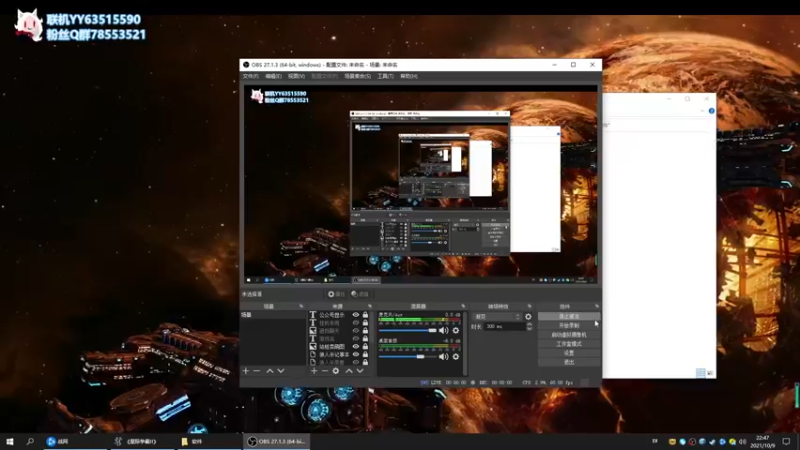
Task: Pop out the 来源 dock using its header icon
Action: click(x=370, y=306)
